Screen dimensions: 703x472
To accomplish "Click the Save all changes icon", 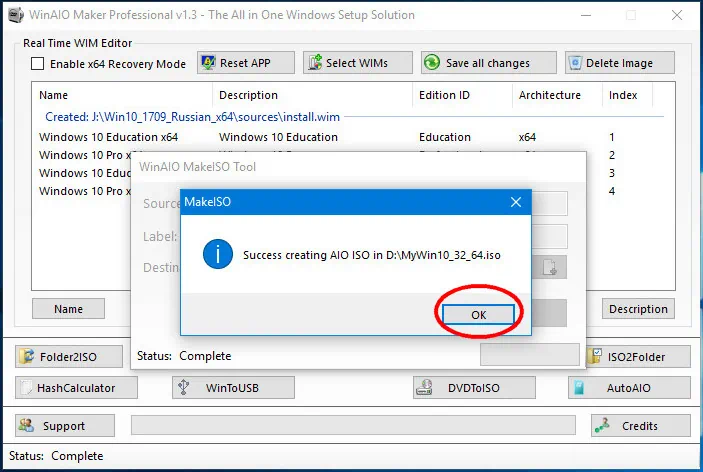I will coord(432,62).
